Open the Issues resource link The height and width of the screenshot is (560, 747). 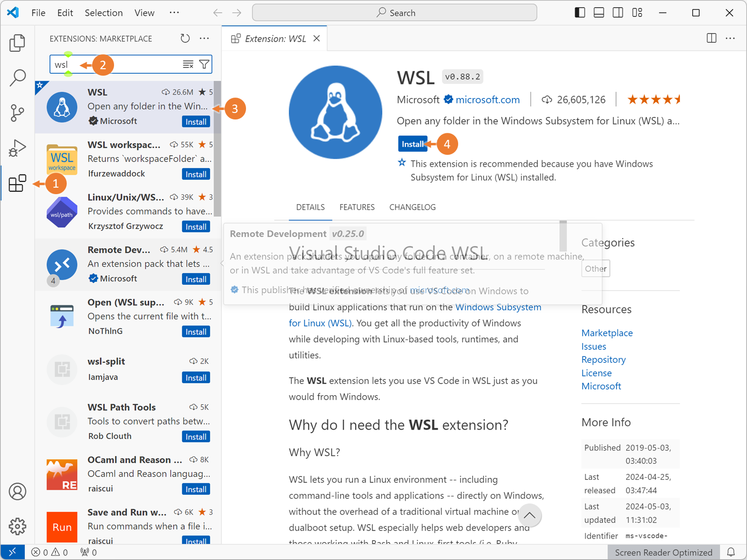click(x=594, y=346)
